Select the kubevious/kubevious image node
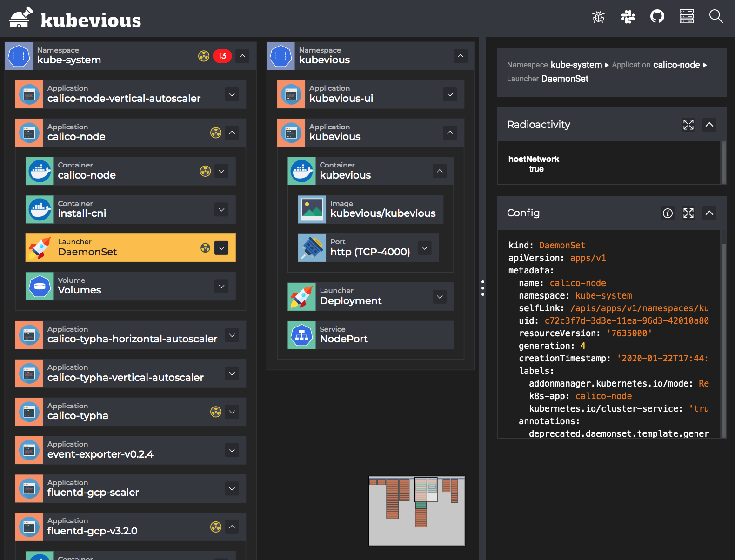The height and width of the screenshot is (560, 735). tap(371, 210)
